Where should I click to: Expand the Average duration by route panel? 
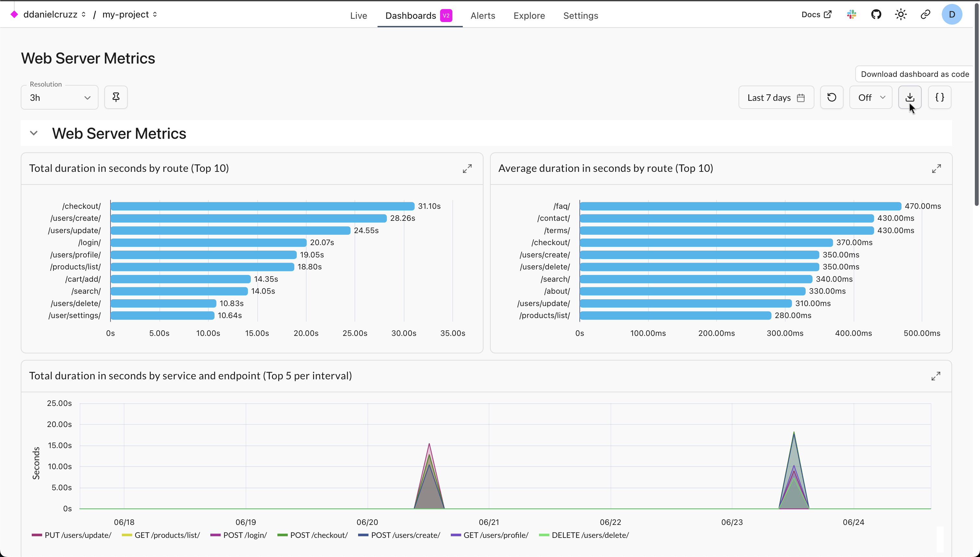[937, 168]
